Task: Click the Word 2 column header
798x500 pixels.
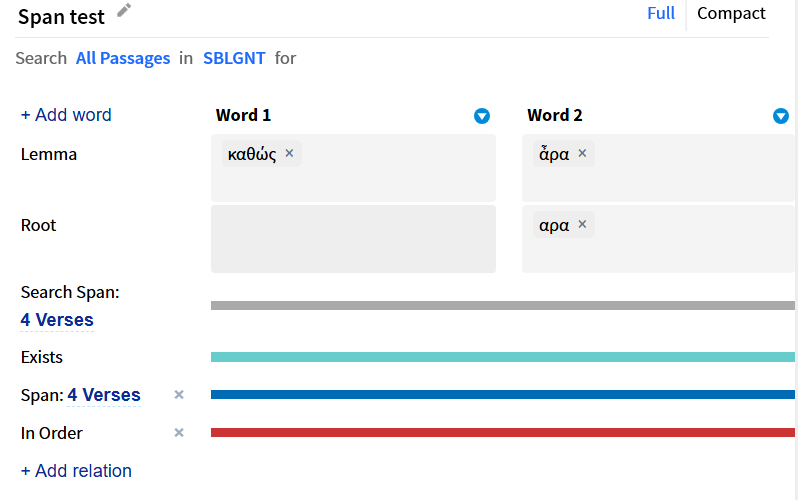Action: point(555,115)
